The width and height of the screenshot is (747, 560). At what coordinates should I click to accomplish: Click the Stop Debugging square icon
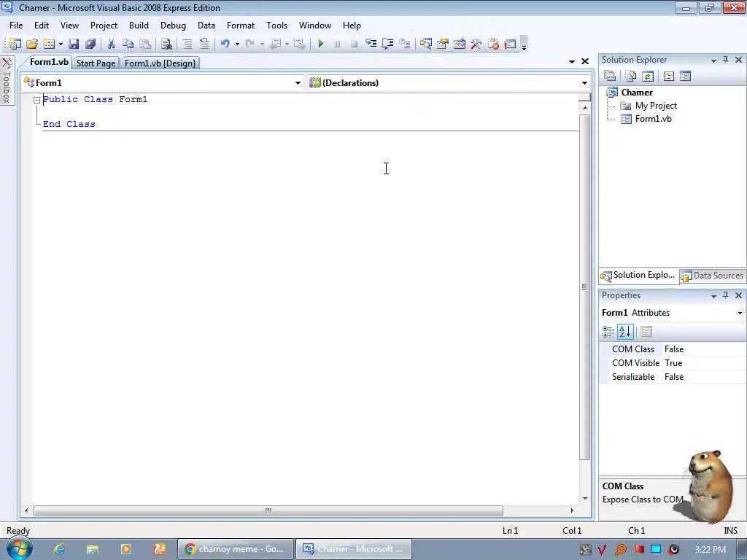(354, 44)
